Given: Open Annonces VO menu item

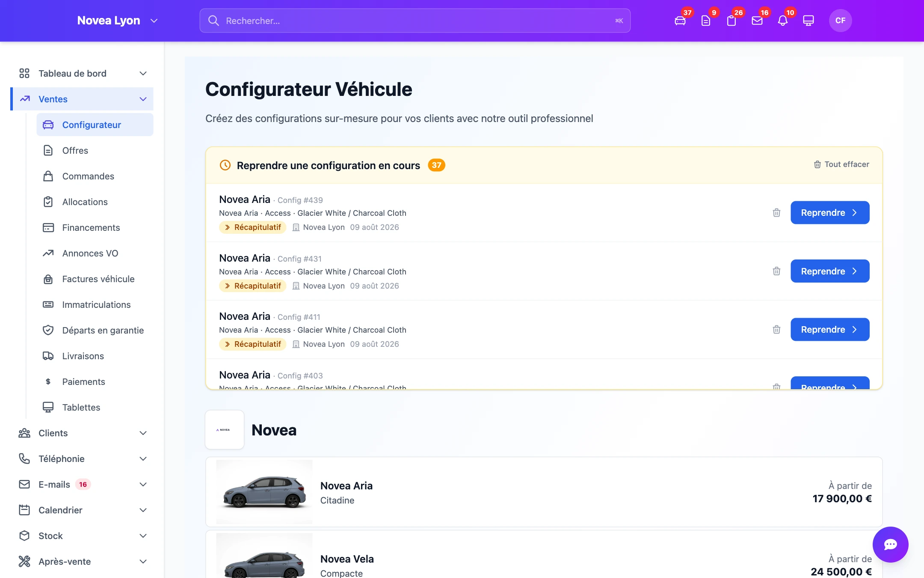Looking at the screenshot, I should coord(95,253).
